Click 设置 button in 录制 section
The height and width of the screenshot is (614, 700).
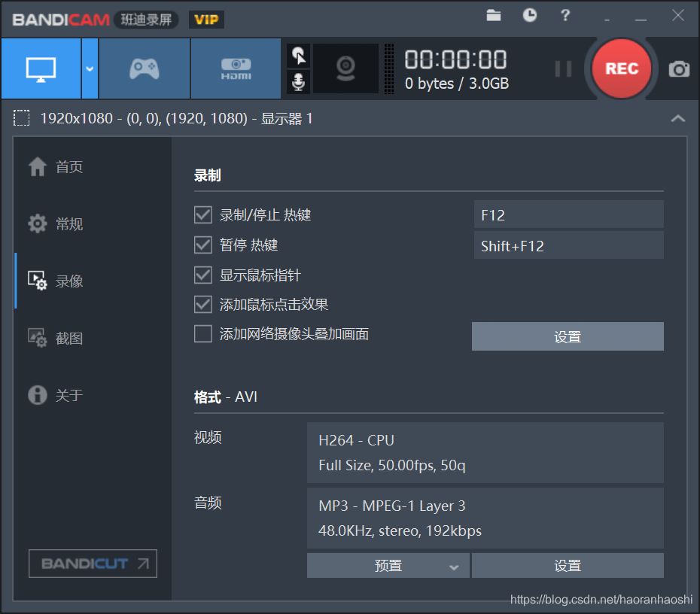click(568, 336)
